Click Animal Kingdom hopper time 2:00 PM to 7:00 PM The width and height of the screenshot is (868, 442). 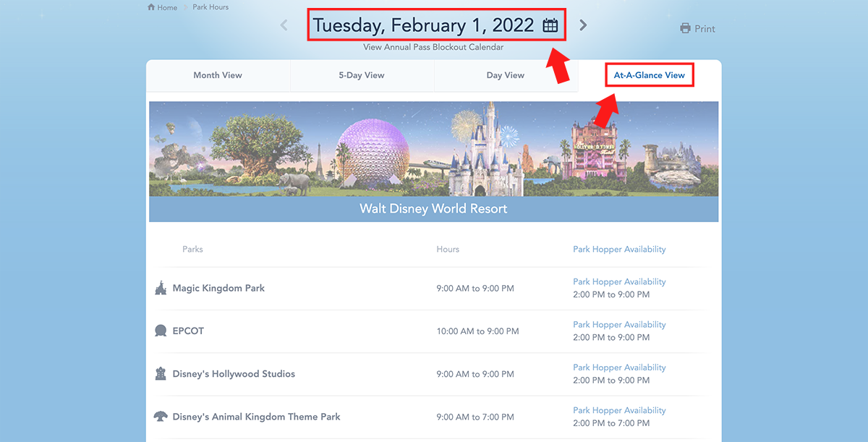click(x=611, y=422)
